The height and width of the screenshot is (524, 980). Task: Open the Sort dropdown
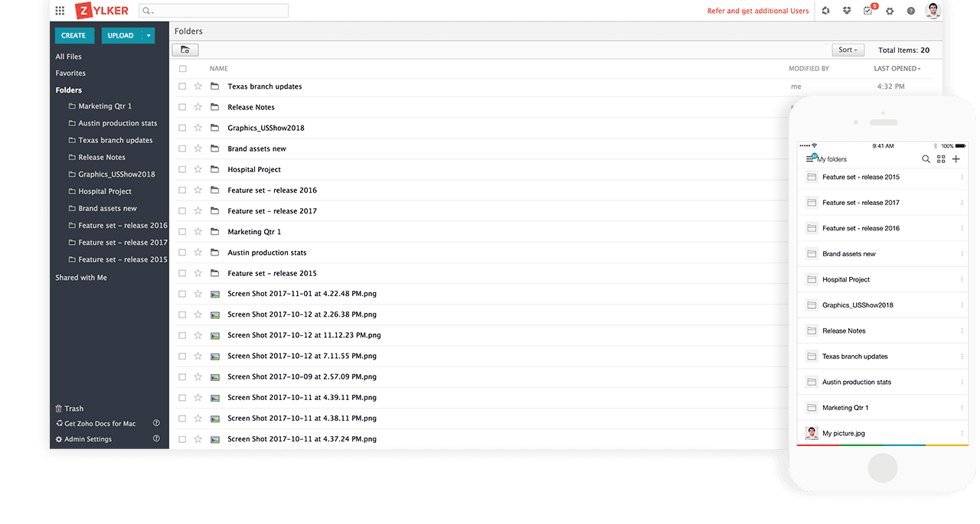[x=848, y=50]
